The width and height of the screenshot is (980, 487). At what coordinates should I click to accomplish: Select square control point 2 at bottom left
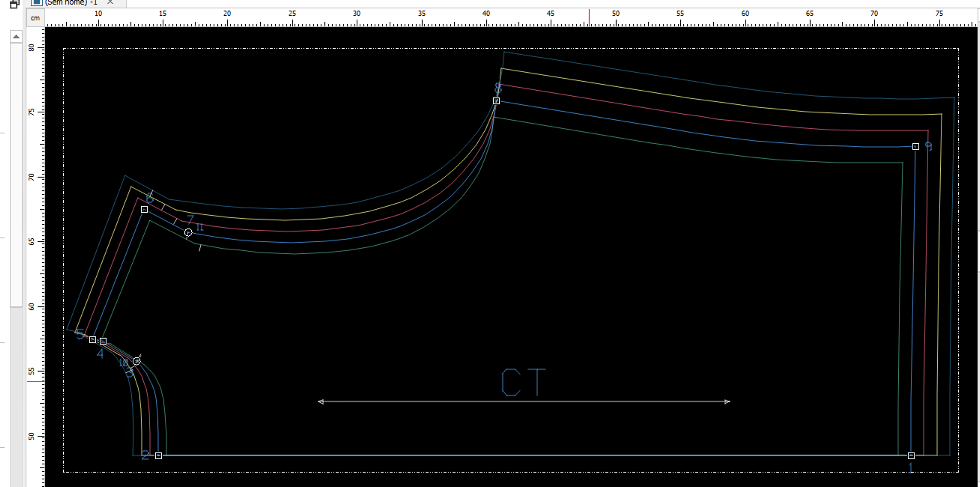pos(158,456)
